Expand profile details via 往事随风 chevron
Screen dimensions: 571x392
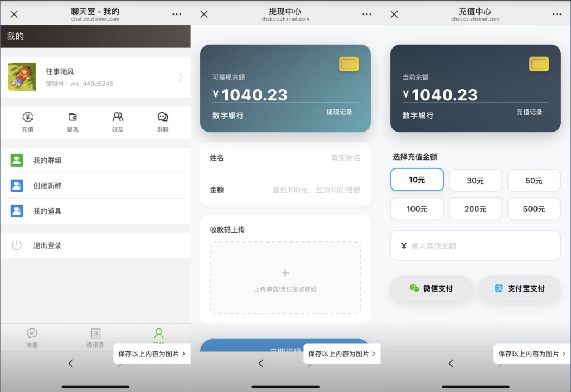pyautogui.click(x=180, y=77)
